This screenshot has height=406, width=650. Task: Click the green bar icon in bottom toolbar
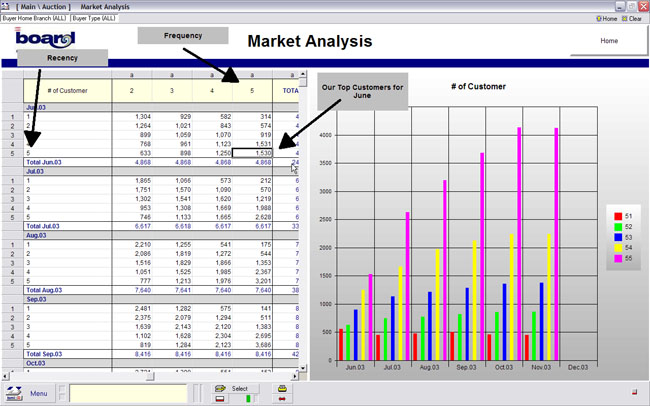(x=250, y=399)
